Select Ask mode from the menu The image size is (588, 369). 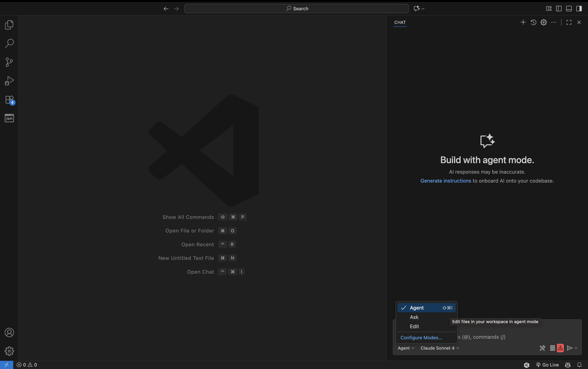click(x=414, y=317)
